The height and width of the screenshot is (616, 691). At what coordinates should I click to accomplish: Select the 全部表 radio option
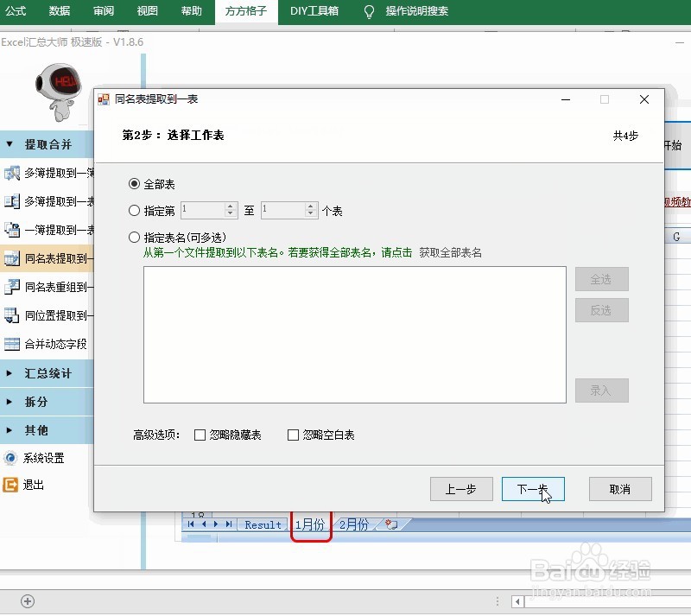coord(135,184)
